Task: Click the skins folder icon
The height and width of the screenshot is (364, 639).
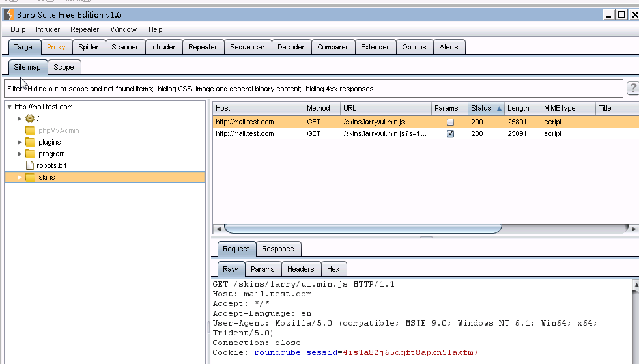Action: click(x=30, y=177)
